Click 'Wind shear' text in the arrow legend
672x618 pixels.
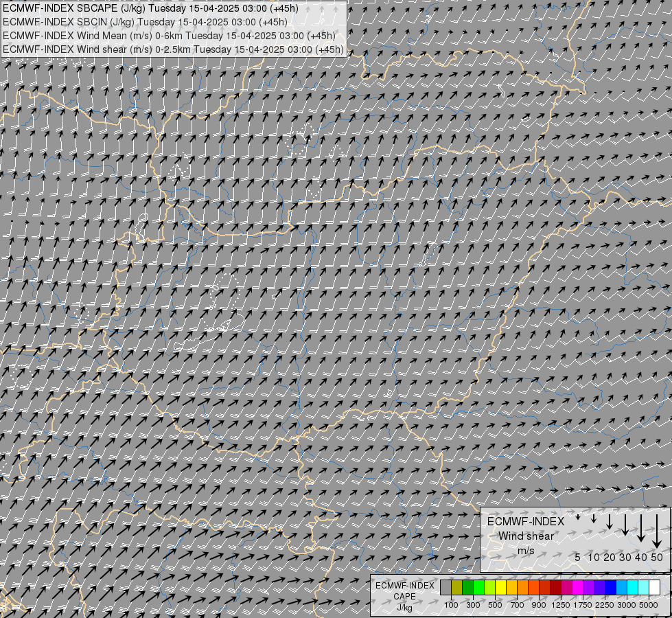pyautogui.click(x=526, y=536)
